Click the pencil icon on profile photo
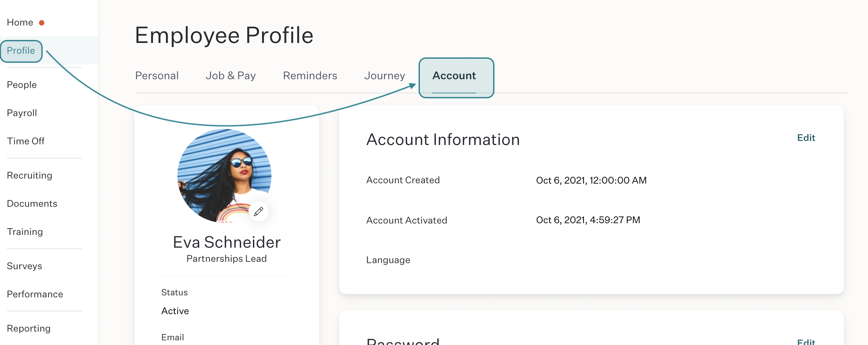 258,211
